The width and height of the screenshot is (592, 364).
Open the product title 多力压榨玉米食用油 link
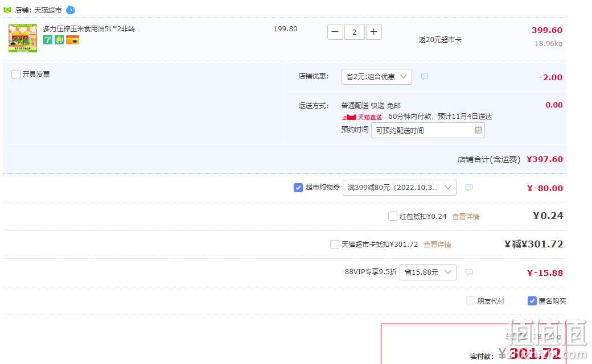92,28
